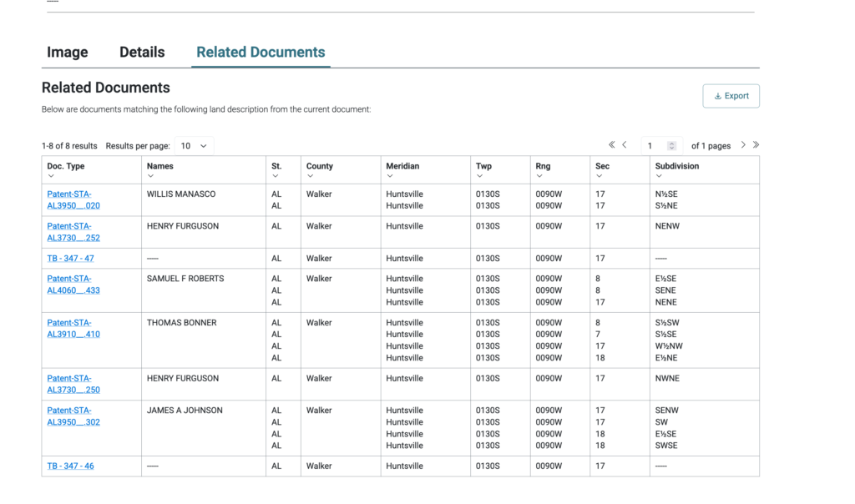Expand Meridian column sort chevron

tap(389, 176)
